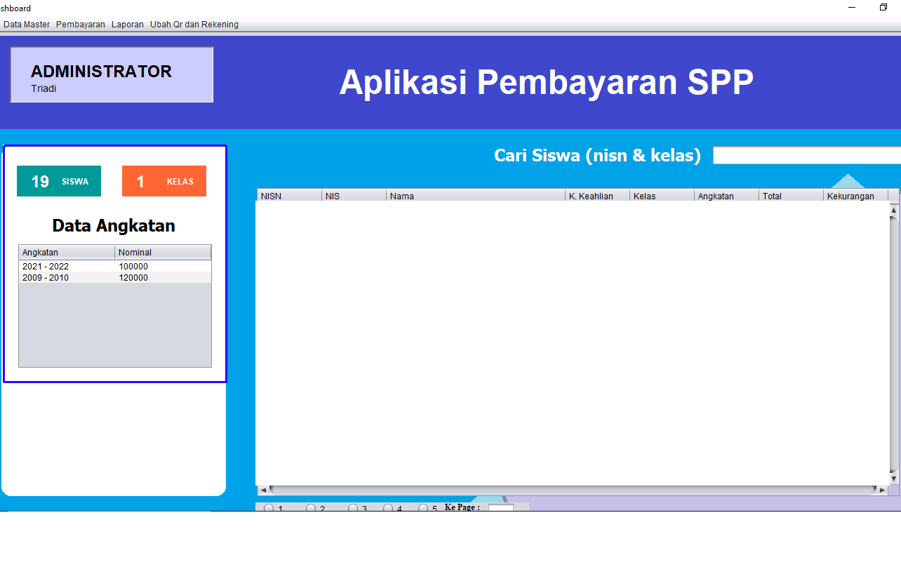Select page radio button 5
The image size is (901, 588).
[x=422, y=509]
